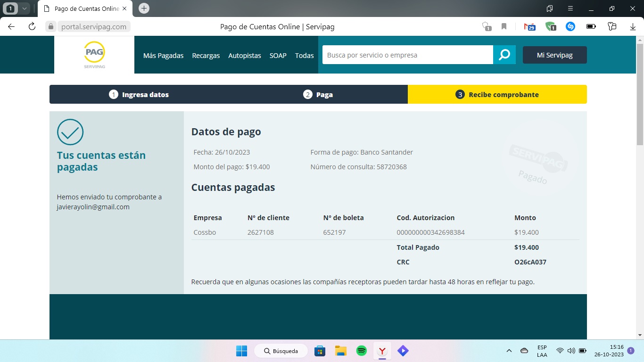Select SOAP in the navigation menu
Screen dimensions: 644x362
pyautogui.click(x=278, y=55)
